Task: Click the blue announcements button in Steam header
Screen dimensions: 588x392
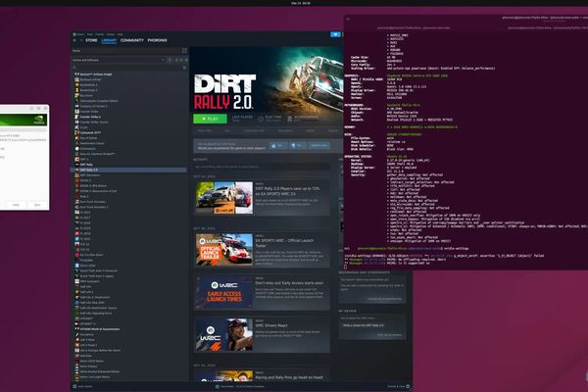Action: point(335,34)
